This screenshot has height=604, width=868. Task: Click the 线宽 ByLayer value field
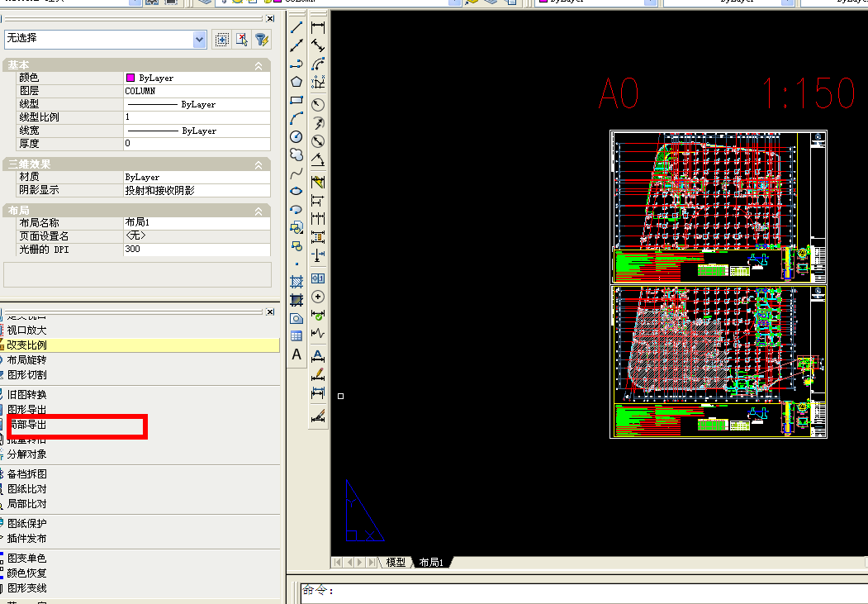(197, 131)
